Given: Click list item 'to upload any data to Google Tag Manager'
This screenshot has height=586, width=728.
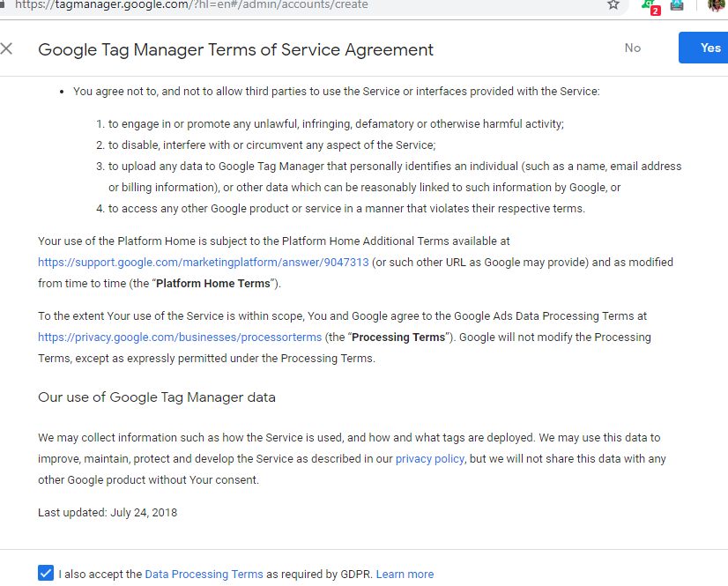Looking at the screenshot, I should coord(395,177).
